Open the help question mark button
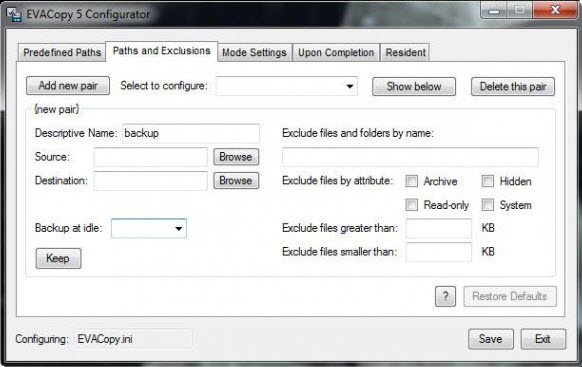 pos(445,296)
